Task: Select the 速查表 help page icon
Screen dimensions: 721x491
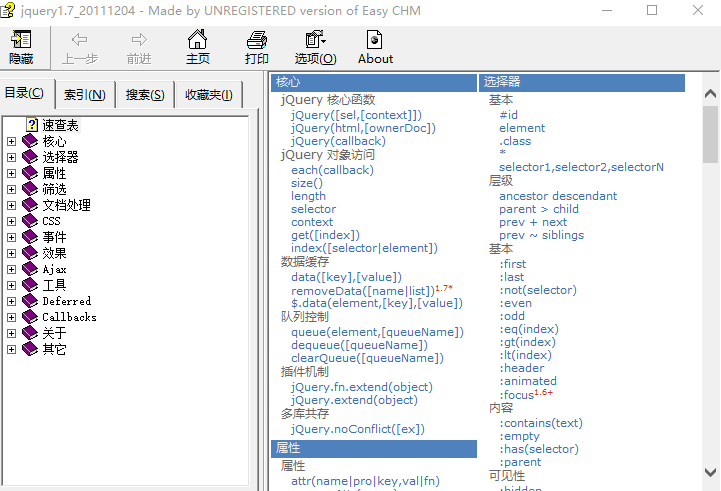Action: 32,125
